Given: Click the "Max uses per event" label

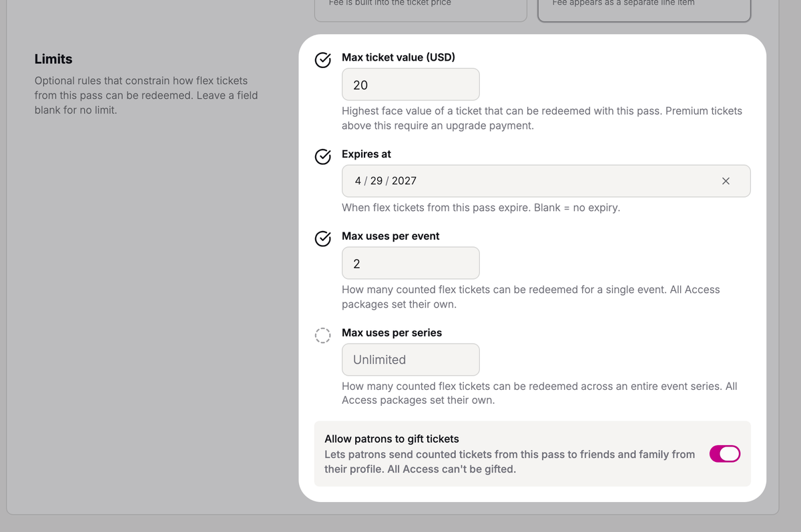Looking at the screenshot, I should (x=390, y=236).
